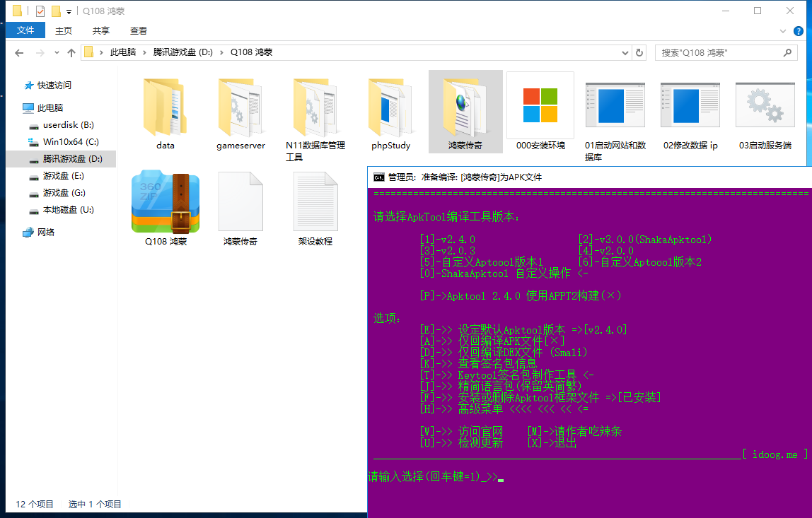The image size is (812, 518).
Task: Click [K]->> 查看签名包信息 console line
Action: (x=478, y=364)
